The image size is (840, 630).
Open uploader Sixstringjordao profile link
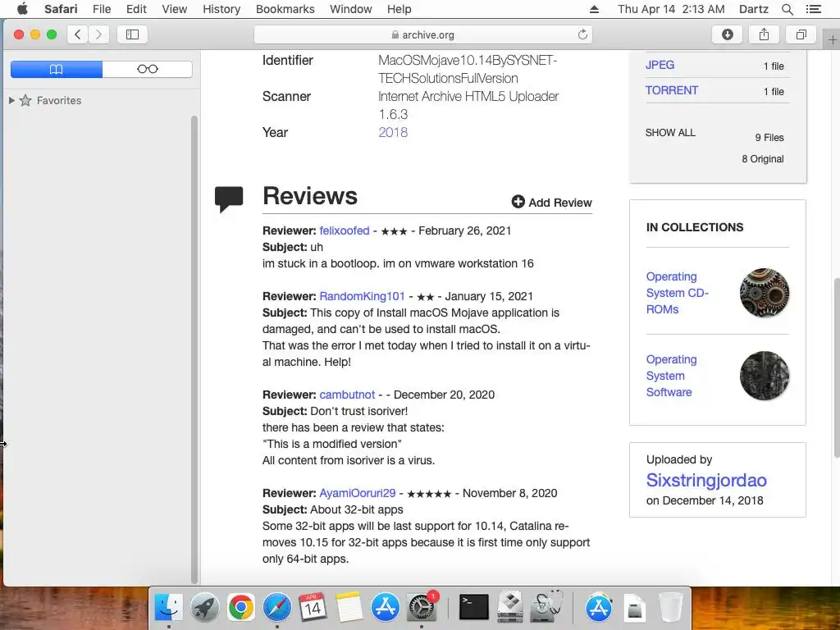[x=706, y=480]
